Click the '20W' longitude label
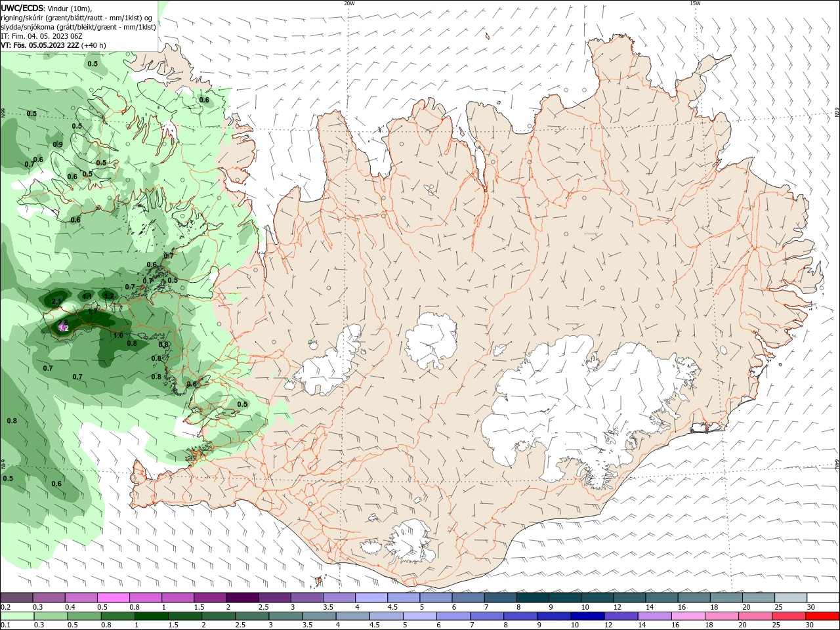 [349, 3]
